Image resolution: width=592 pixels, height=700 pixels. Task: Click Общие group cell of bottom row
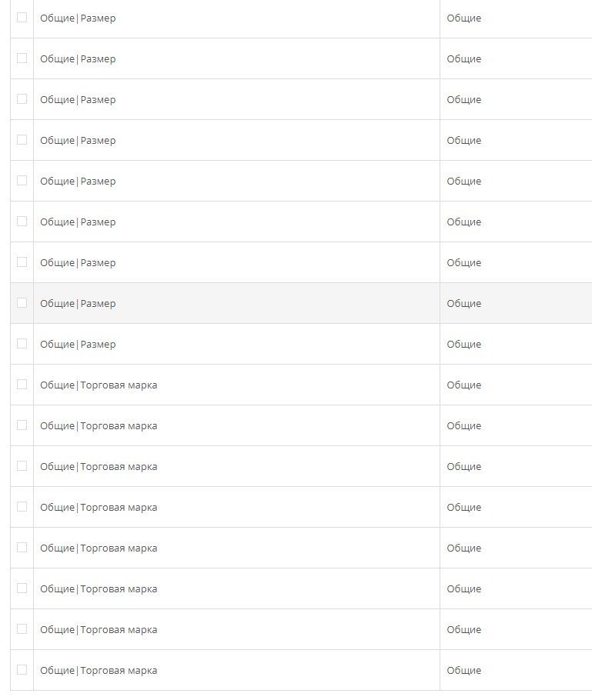[x=463, y=671]
